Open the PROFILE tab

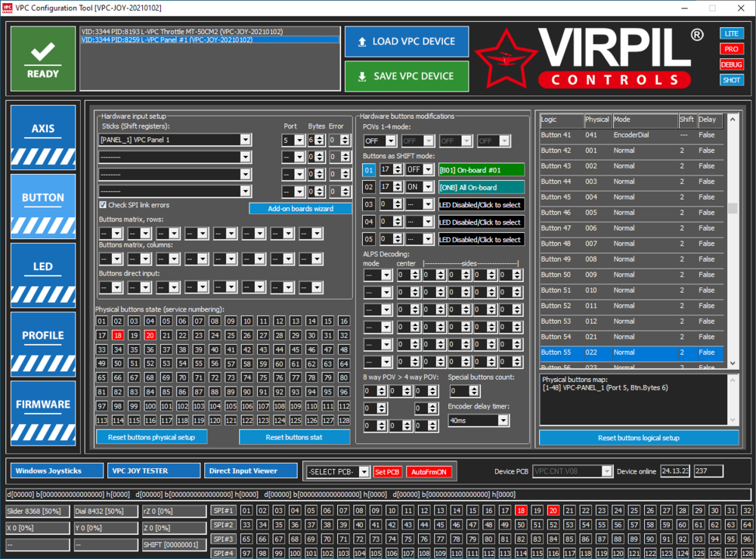43,344
